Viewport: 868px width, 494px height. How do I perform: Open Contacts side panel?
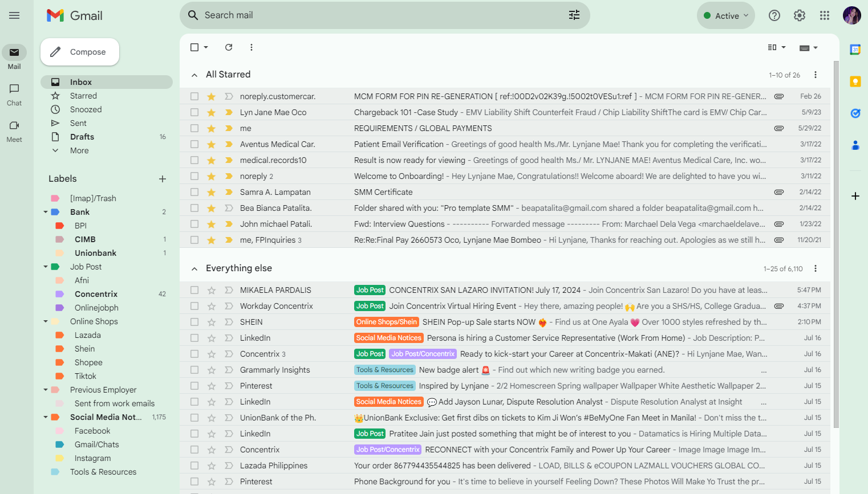pyautogui.click(x=855, y=145)
